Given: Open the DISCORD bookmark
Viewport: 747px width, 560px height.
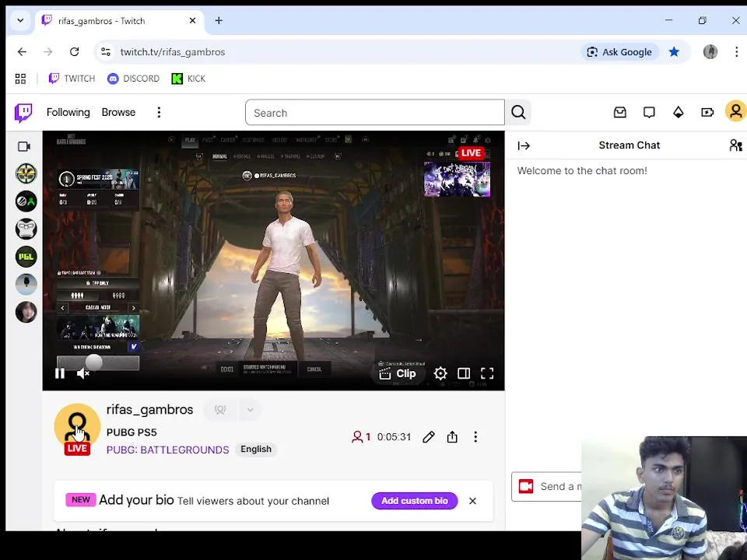Looking at the screenshot, I should (133, 79).
